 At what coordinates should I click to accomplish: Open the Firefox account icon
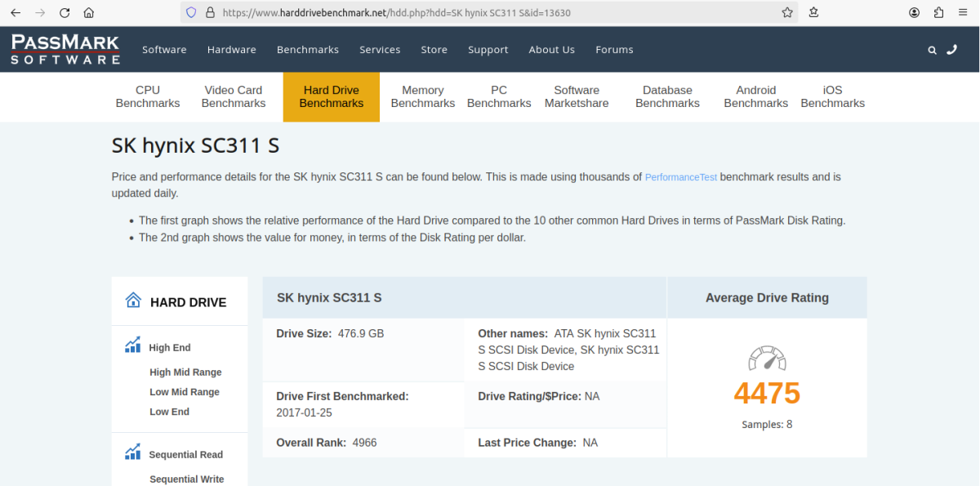point(915,13)
